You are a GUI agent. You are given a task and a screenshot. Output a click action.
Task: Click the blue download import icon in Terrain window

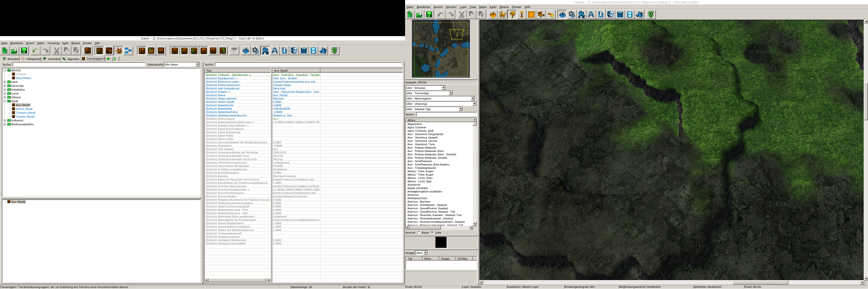[601, 14]
